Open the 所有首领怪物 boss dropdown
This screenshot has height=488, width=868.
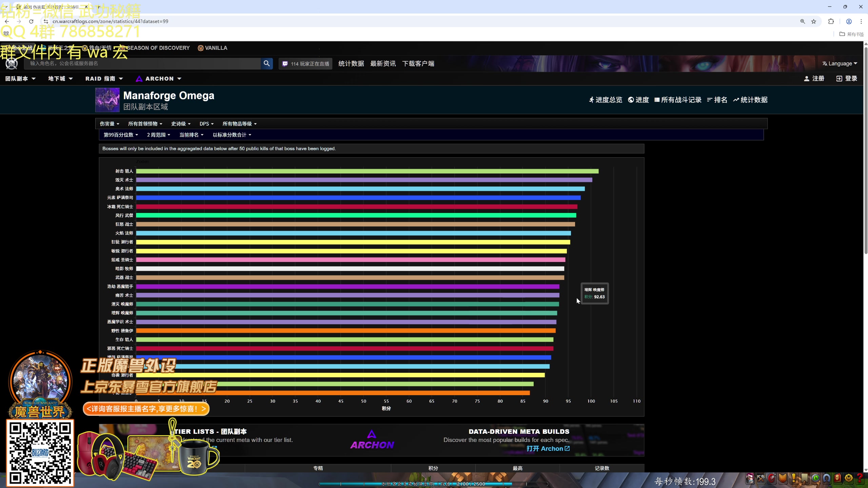[145, 124]
